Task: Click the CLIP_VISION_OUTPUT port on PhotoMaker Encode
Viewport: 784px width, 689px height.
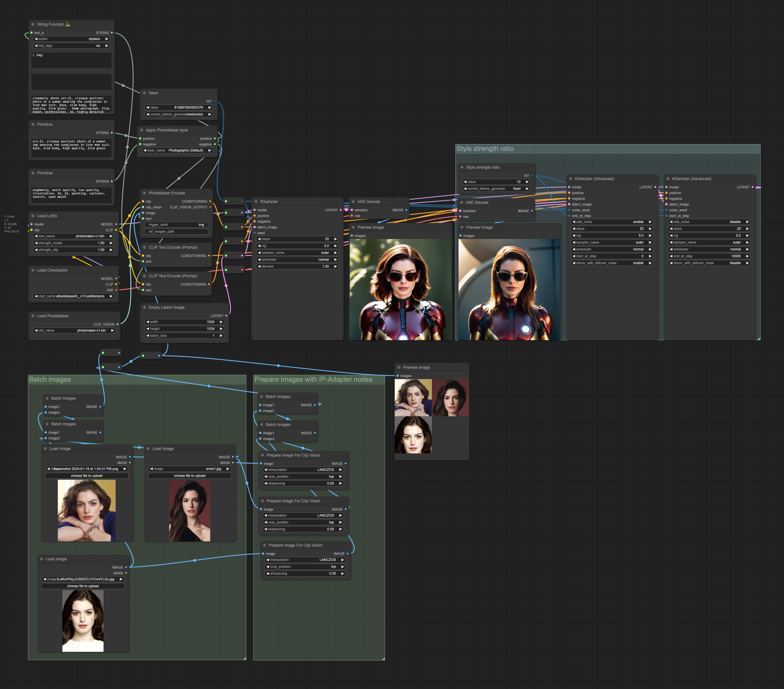Action: 210,207
